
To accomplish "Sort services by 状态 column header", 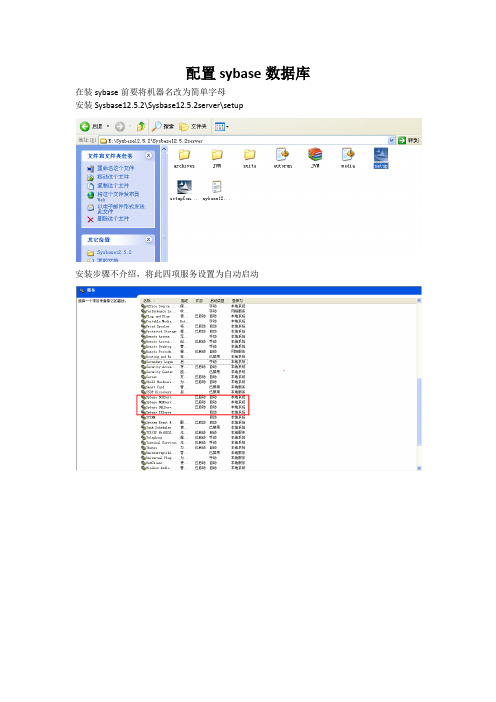I will (x=200, y=300).
